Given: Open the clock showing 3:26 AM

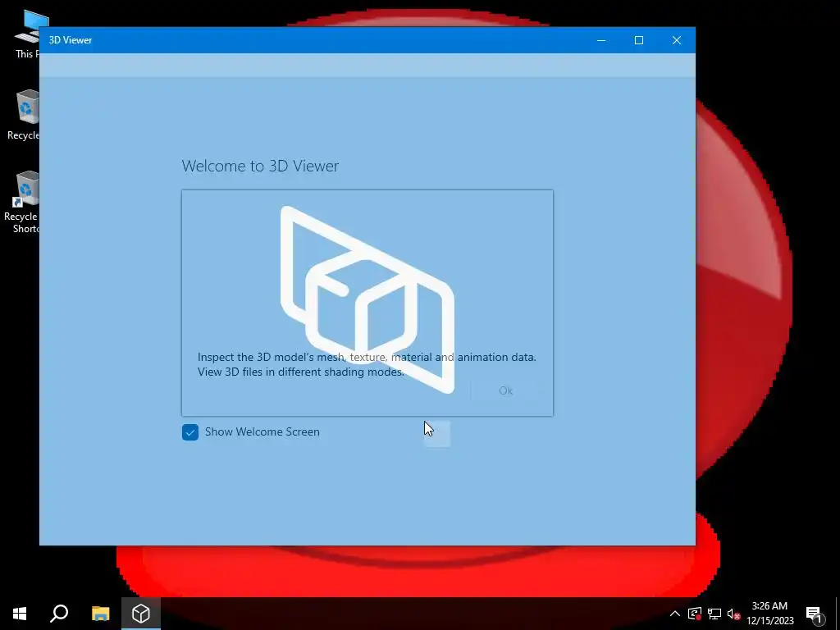Looking at the screenshot, I should [x=769, y=614].
